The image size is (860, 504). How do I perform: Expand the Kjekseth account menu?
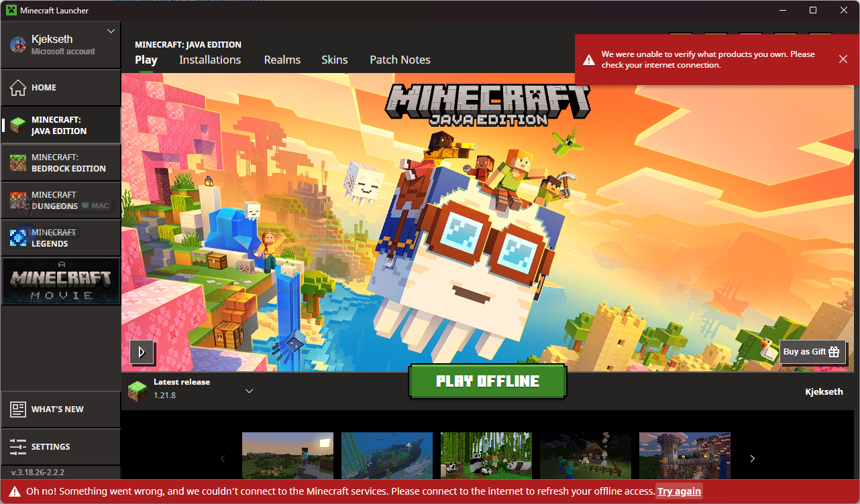click(x=111, y=31)
